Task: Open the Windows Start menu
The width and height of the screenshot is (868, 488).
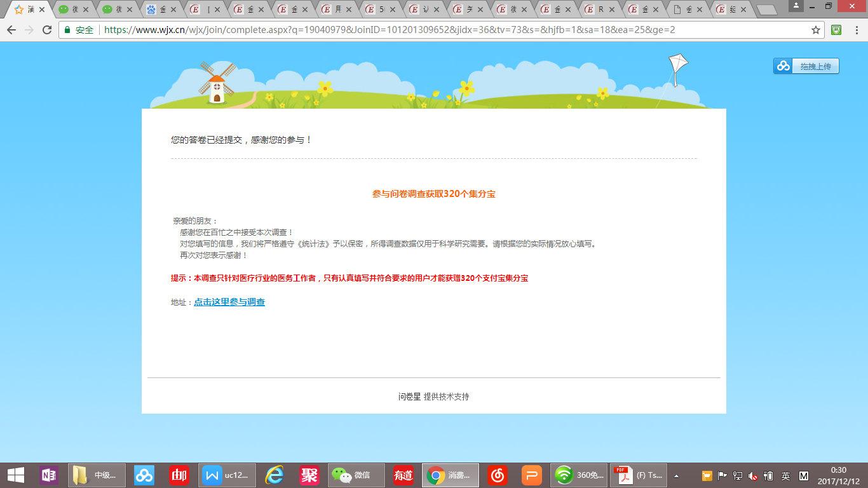Action: pos(16,475)
